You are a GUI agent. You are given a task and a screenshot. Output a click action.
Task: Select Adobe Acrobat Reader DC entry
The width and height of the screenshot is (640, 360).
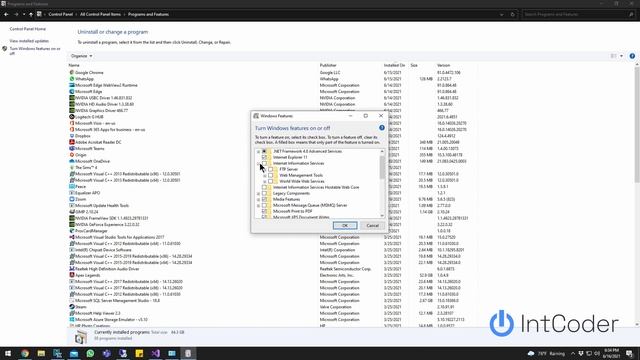tap(98, 142)
